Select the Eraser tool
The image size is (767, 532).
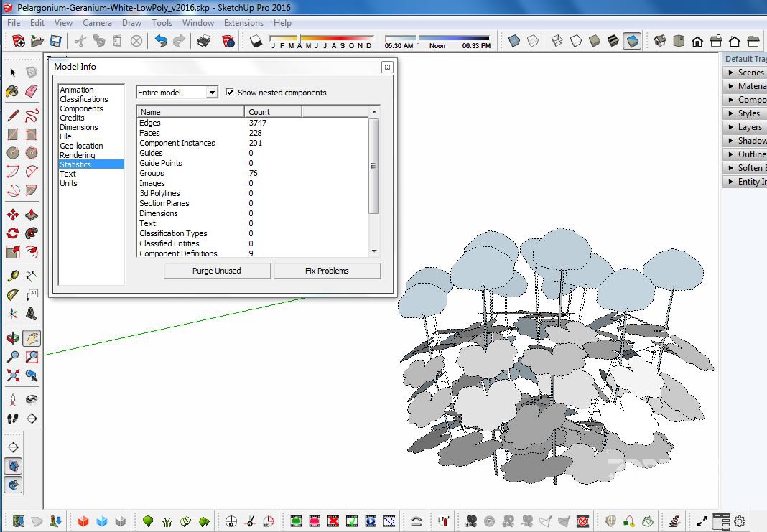tap(31, 91)
